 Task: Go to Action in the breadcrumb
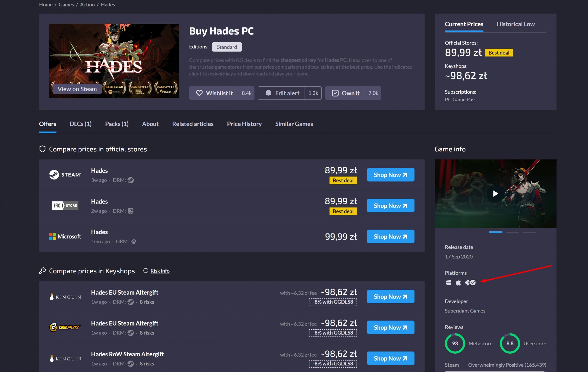pyautogui.click(x=88, y=4)
